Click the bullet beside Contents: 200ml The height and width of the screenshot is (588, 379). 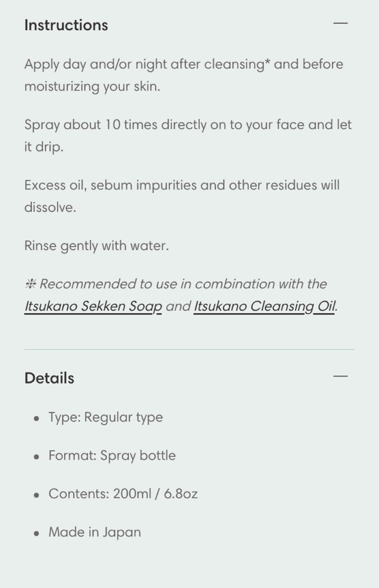click(x=37, y=495)
